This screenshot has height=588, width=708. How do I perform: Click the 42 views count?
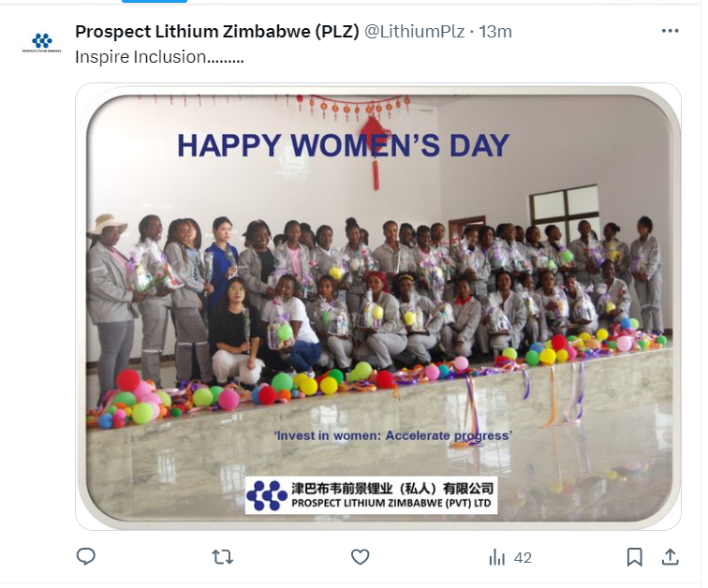coord(523,558)
